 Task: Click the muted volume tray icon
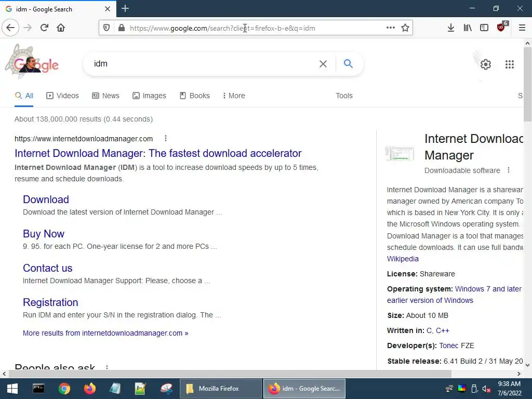486,389
